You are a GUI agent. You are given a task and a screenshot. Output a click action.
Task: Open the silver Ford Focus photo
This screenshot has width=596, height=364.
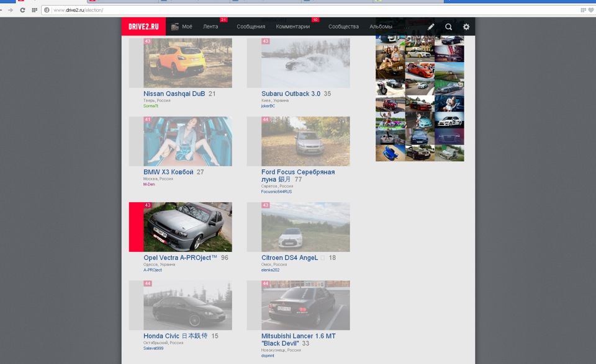point(305,141)
